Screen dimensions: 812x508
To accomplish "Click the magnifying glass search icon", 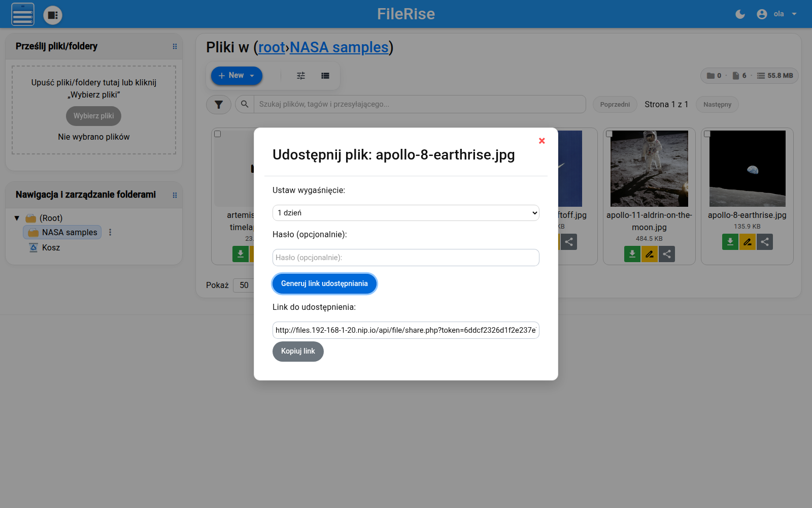I will coord(245,104).
